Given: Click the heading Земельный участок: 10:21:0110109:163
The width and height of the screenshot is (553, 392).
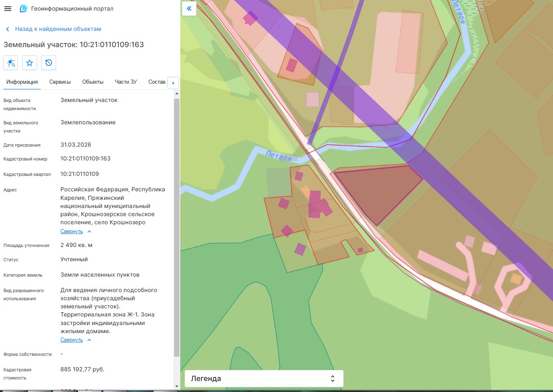Looking at the screenshot, I should (x=74, y=45).
